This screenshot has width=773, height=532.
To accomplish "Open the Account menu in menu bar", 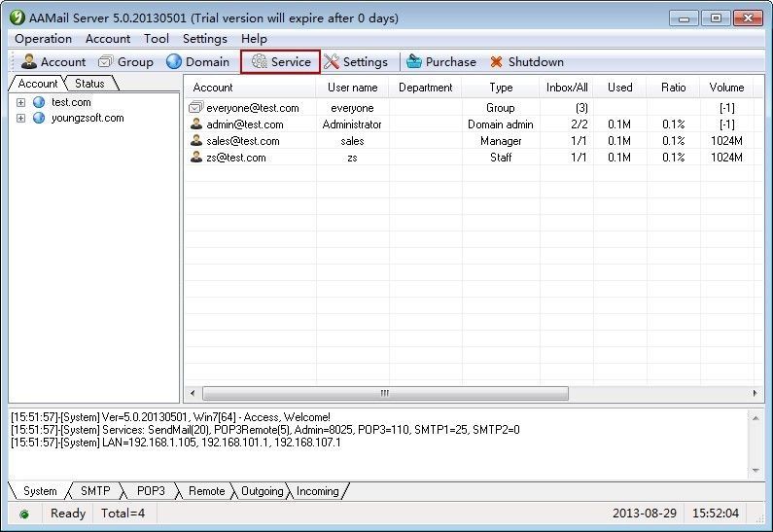I will (108, 39).
